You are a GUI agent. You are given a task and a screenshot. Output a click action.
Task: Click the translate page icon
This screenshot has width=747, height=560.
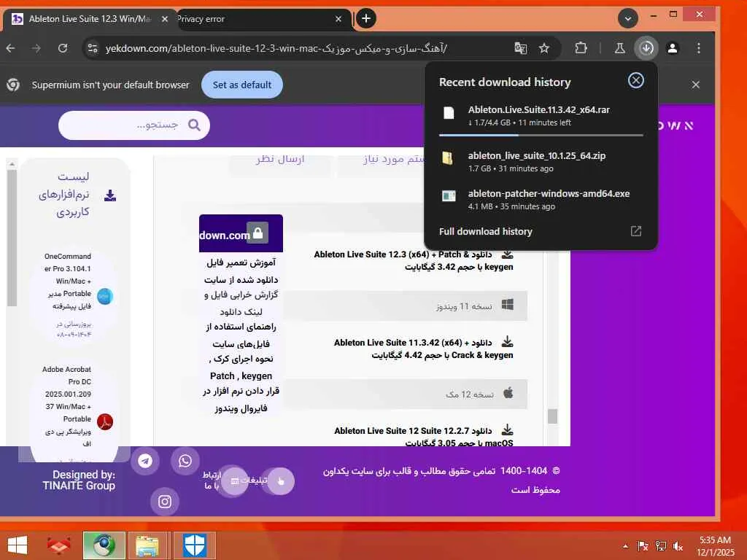(520, 48)
